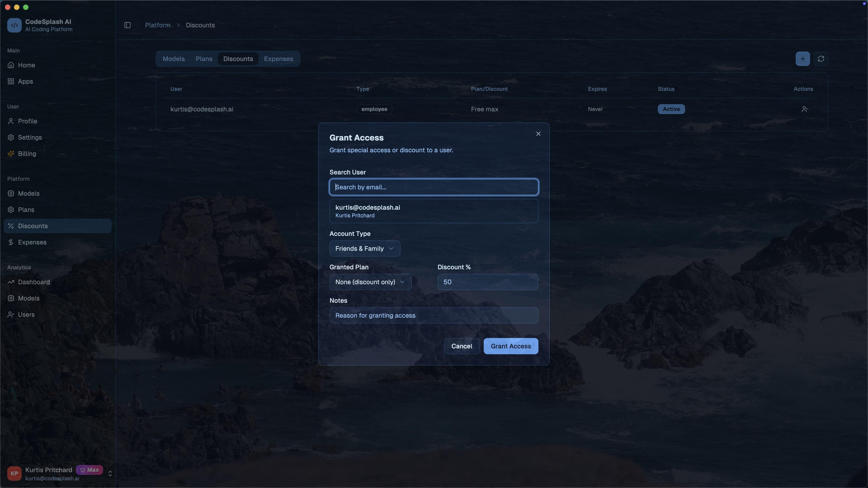Switch to the Expenses tab
This screenshot has height=488, width=868.
(x=278, y=59)
